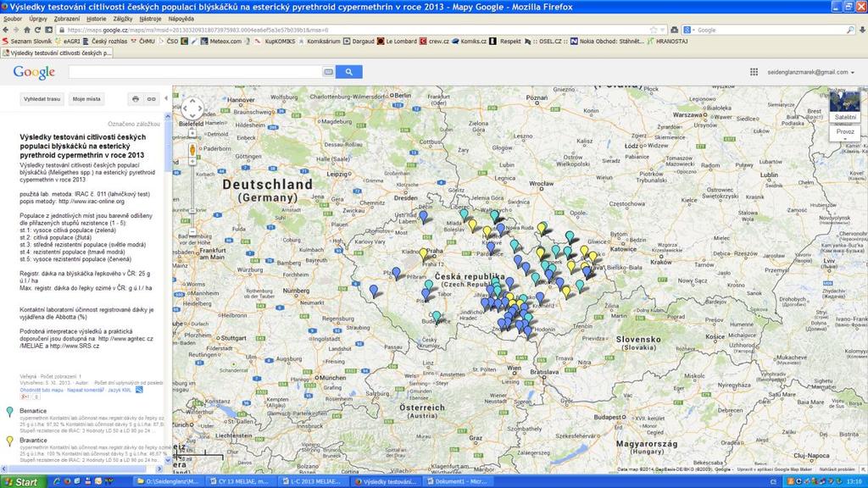This screenshot has width=868, height=488.
Task: Open the Záložky menu
Action: click(123, 19)
